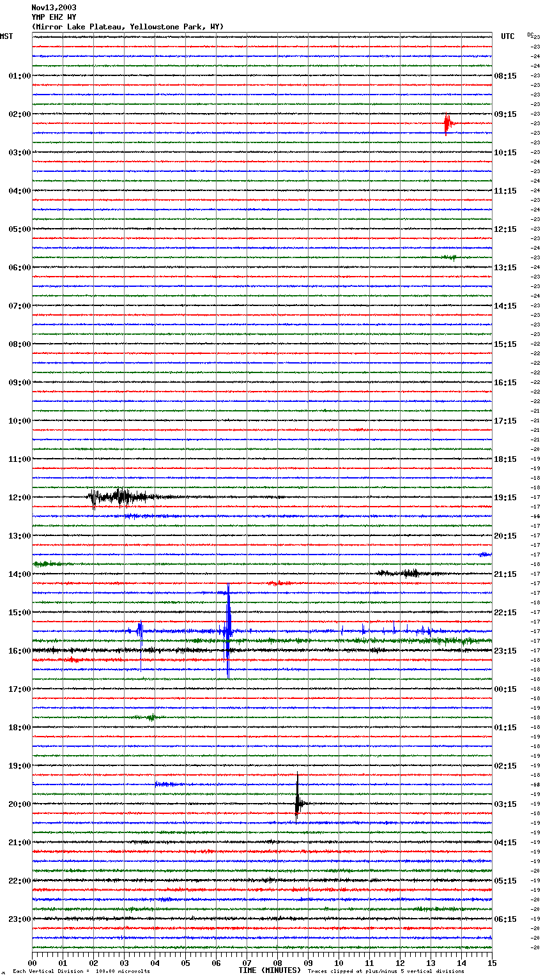Click the 05 minute tick label
The width and height of the screenshot is (543, 980).
(185, 963)
